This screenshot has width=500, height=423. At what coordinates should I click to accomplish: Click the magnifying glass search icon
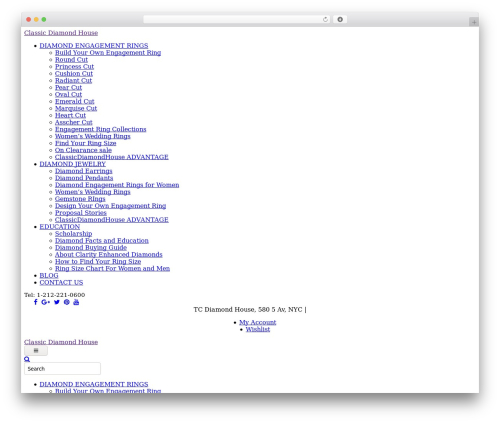pyautogui.click(x=27, y=359)
